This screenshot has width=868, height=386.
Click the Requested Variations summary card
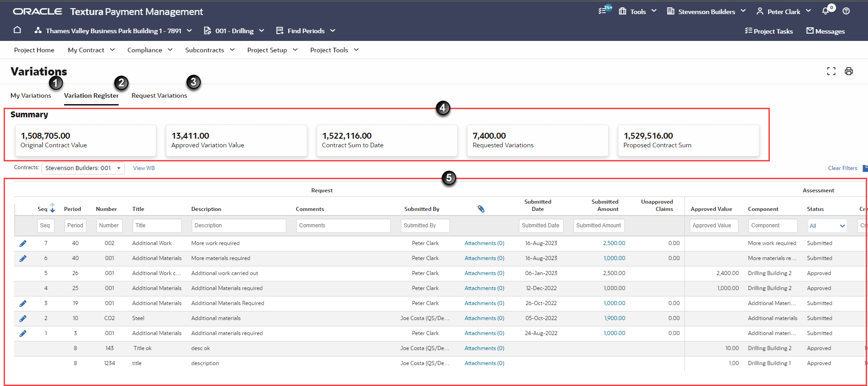point(538,140)
